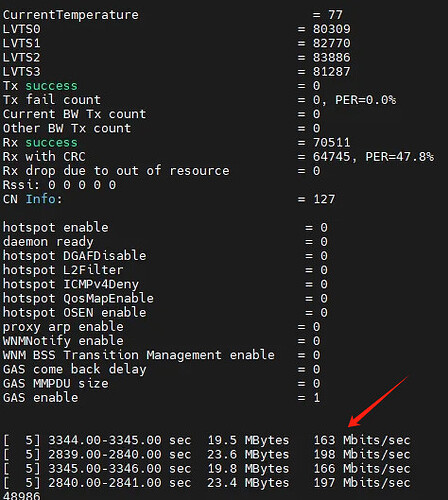Click the LVTS0 value 80309
The height and width of the screenshot is (500, 448).
pos(331,29)
